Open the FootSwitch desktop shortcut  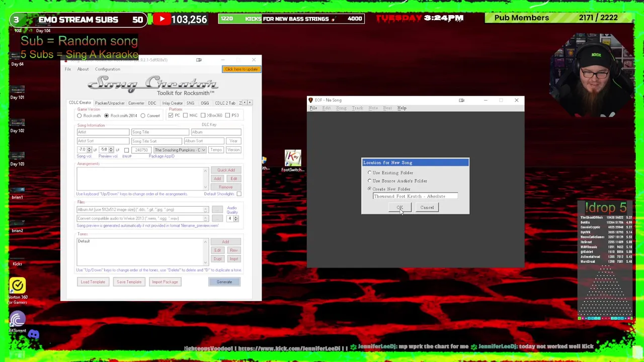(x=293, y=161)
